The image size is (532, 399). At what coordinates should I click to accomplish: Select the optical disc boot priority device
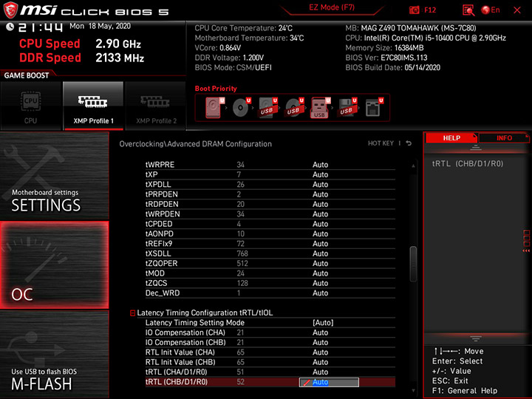click(x=241, y=108)
